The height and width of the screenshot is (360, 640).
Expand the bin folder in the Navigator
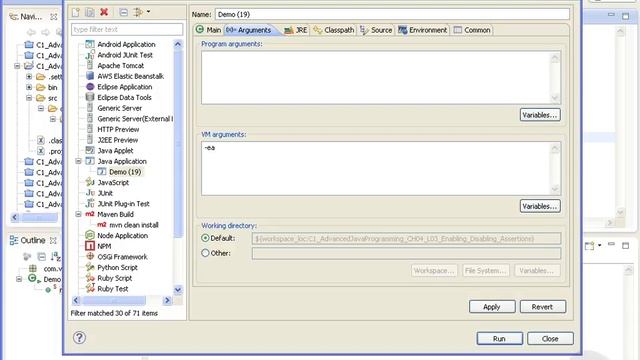pyautogui.click(x=29, y=87)
